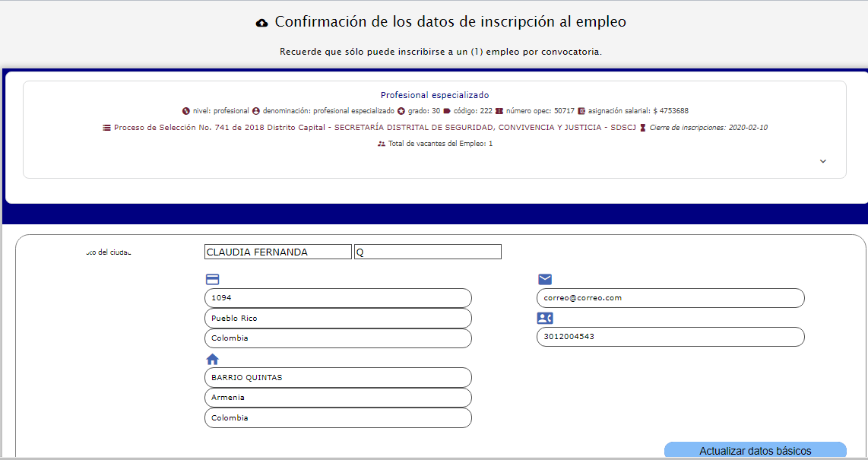Click the ID card icon above 1094
The height and width of the screenshot is (460, 868).
[x=212, y=279]
